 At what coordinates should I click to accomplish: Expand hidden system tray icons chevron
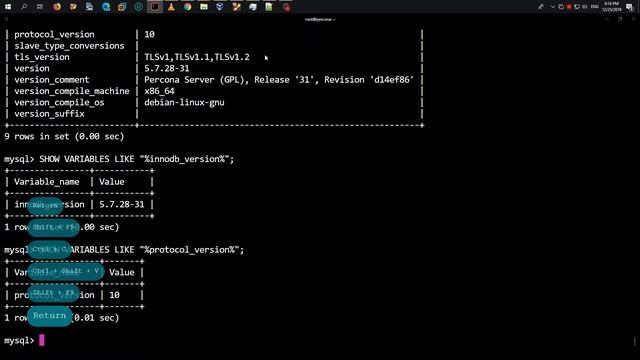tap(553, 7)
